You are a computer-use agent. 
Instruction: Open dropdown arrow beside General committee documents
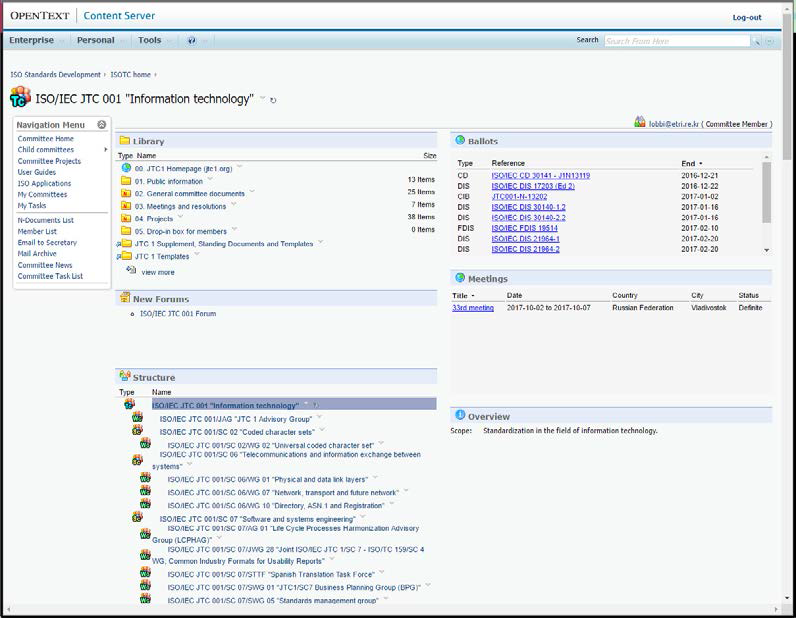pyautogui.click(x=251, y=192)
